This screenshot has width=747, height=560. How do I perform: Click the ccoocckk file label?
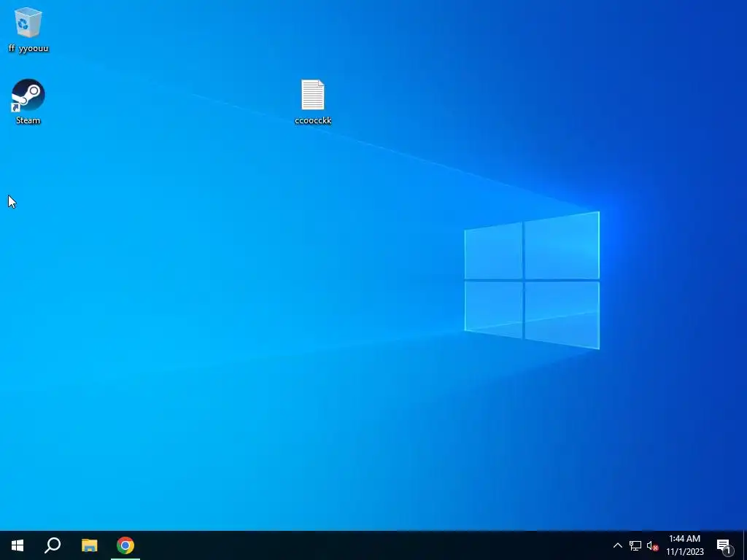[x=313, y=120]
